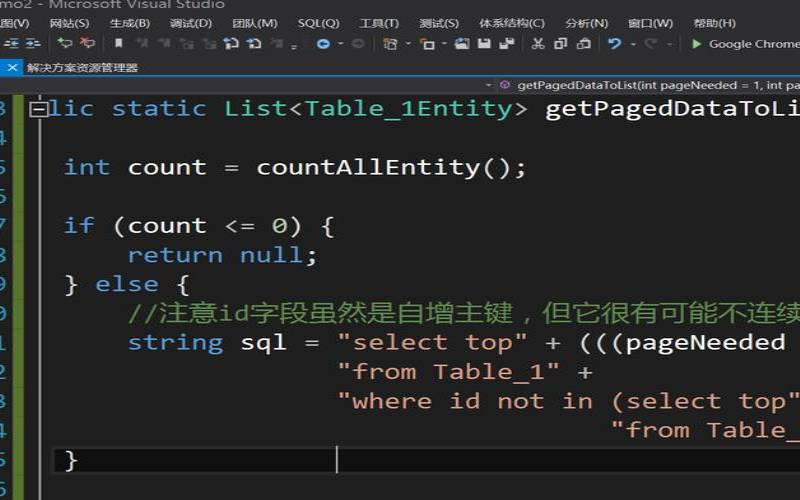Open the 帮助(H) menu
This screenshot has height=500, width=800.
pyautogui.click(x=714, y=23)
